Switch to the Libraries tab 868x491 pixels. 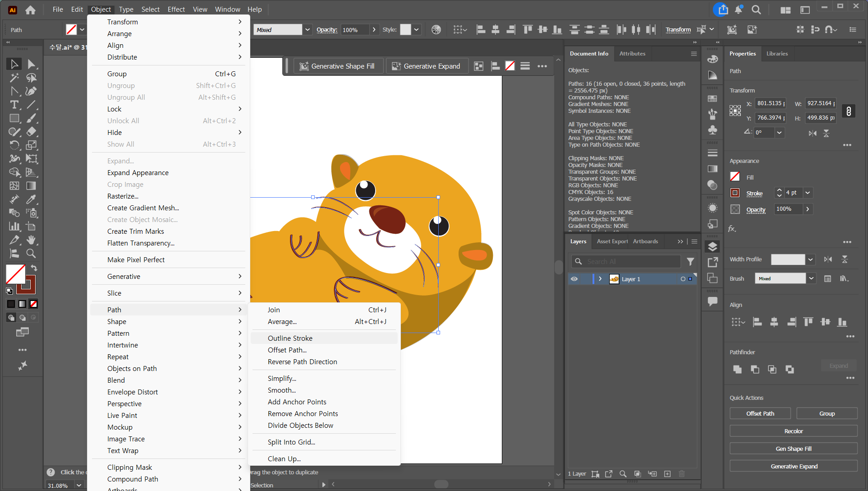777,53
